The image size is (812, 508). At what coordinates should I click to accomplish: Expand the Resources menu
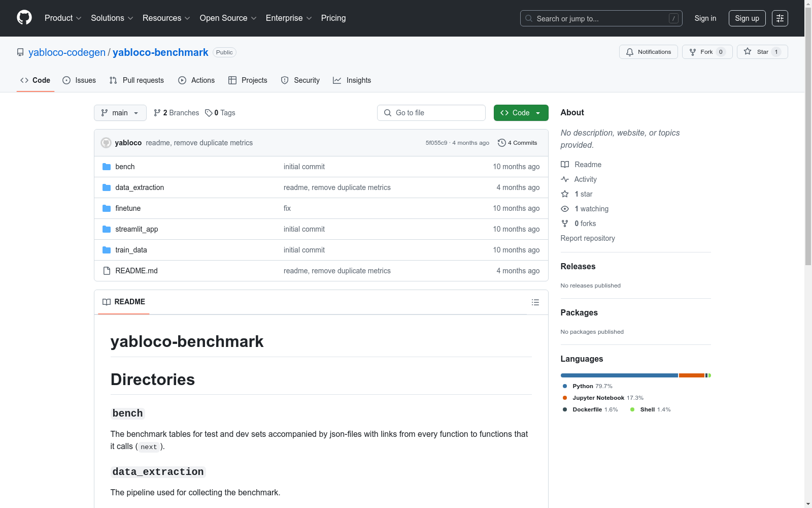166,18
